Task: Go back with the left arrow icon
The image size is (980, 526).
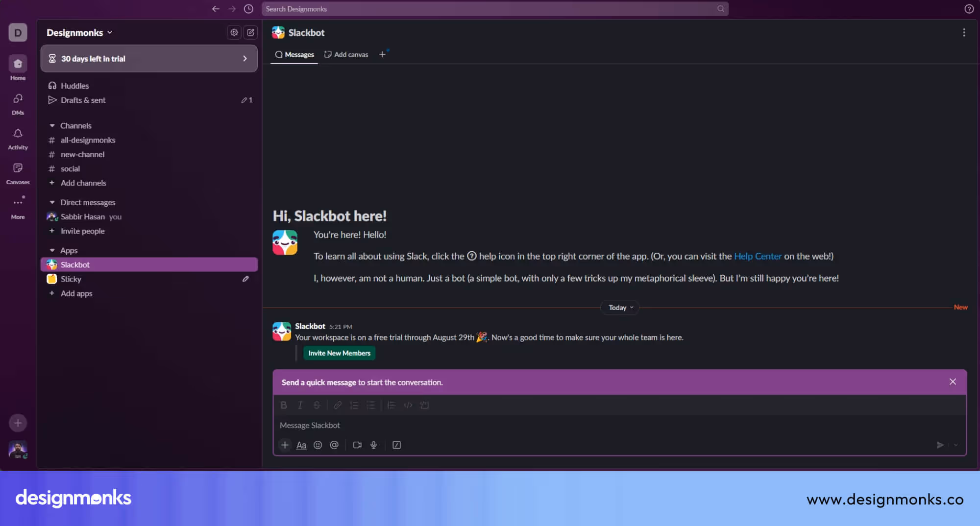Action: (216, 9)
